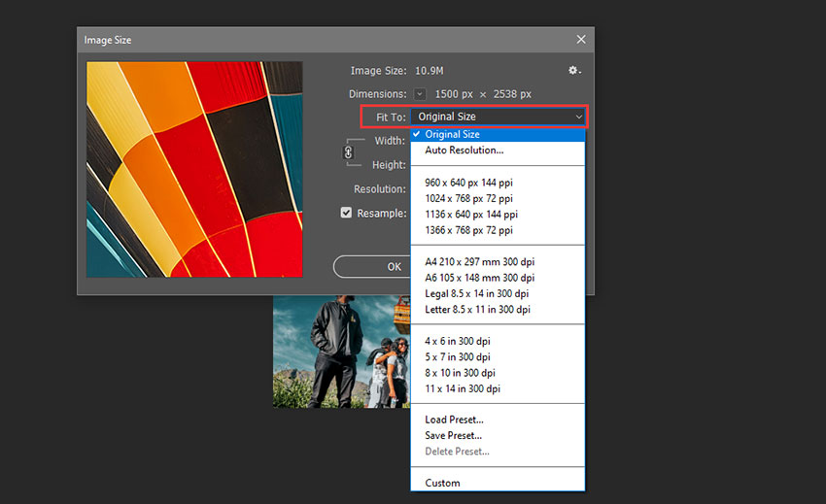Select Original Size preset

498,134
